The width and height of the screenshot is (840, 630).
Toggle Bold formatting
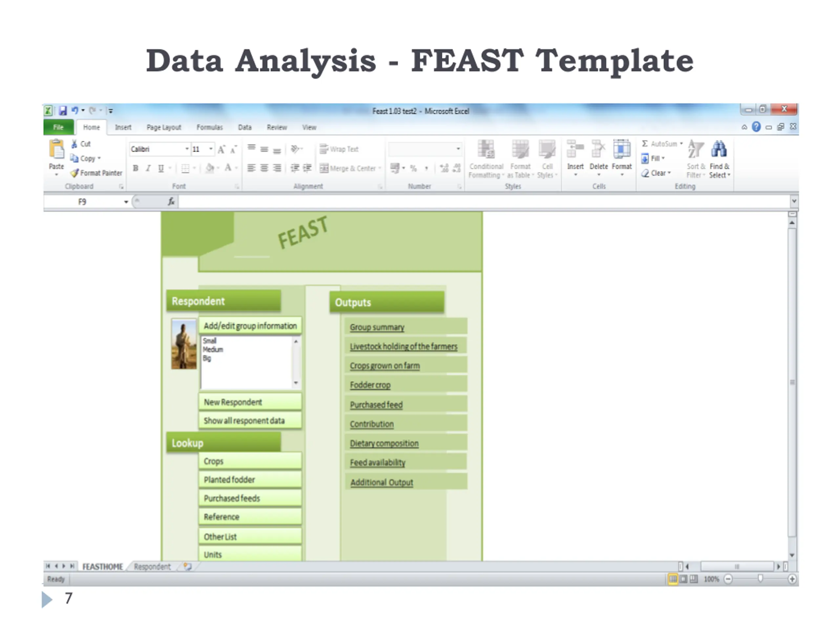[x=135, y=168]
